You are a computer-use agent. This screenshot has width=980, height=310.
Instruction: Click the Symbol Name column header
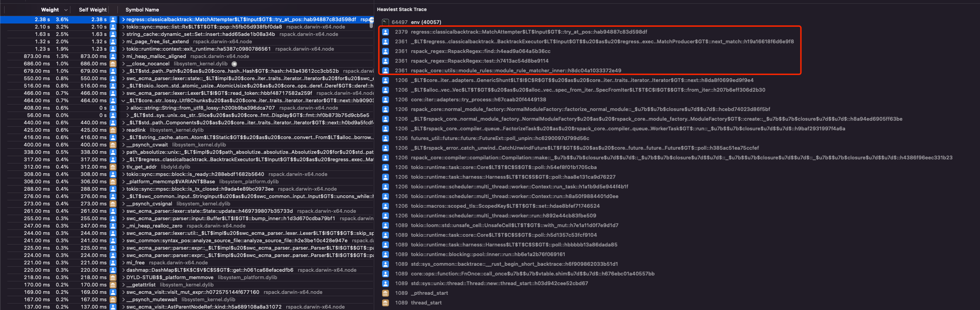coord(142,10)
